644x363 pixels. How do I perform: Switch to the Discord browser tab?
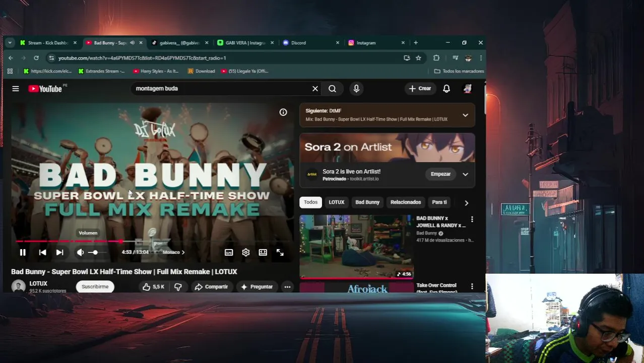pyautogui.click(x=310, y=43)
